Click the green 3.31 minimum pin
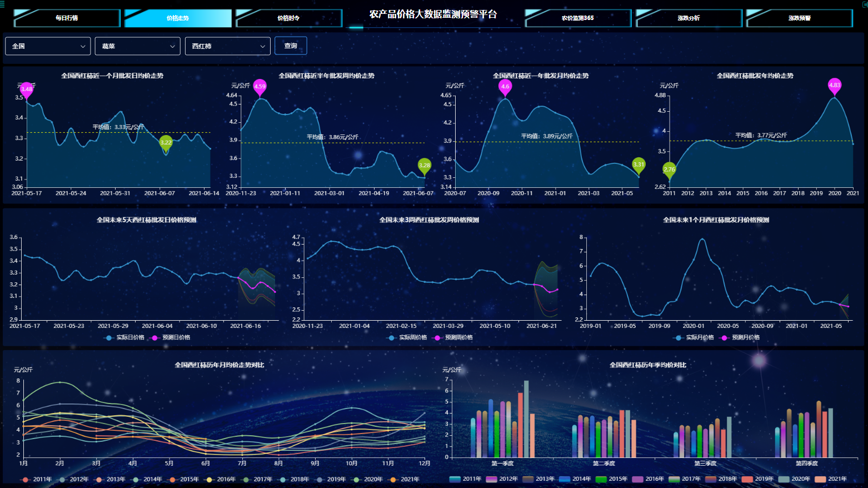This screenshot has width=868, height=488. [638, 165]
